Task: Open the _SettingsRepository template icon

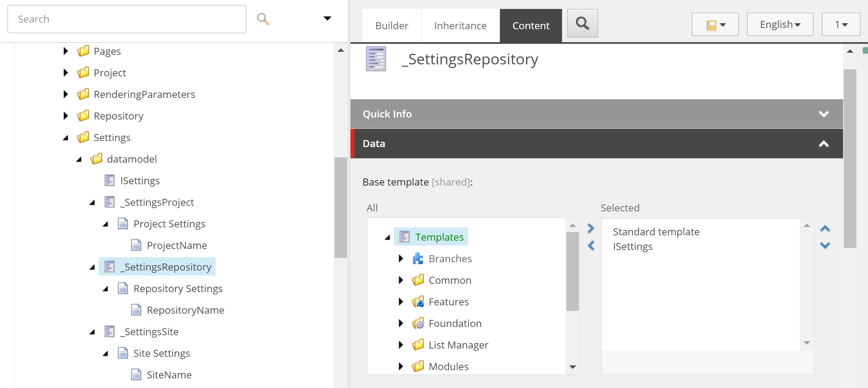Action: pos(109,267)
